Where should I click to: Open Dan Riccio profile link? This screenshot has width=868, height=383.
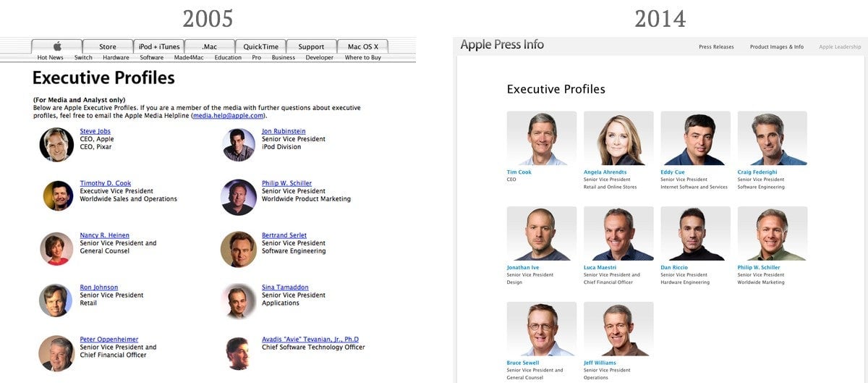674,267
